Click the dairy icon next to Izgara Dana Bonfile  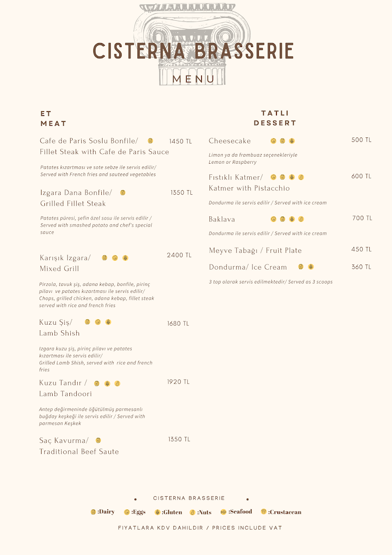pyautogui.click(x=122, y=192)
